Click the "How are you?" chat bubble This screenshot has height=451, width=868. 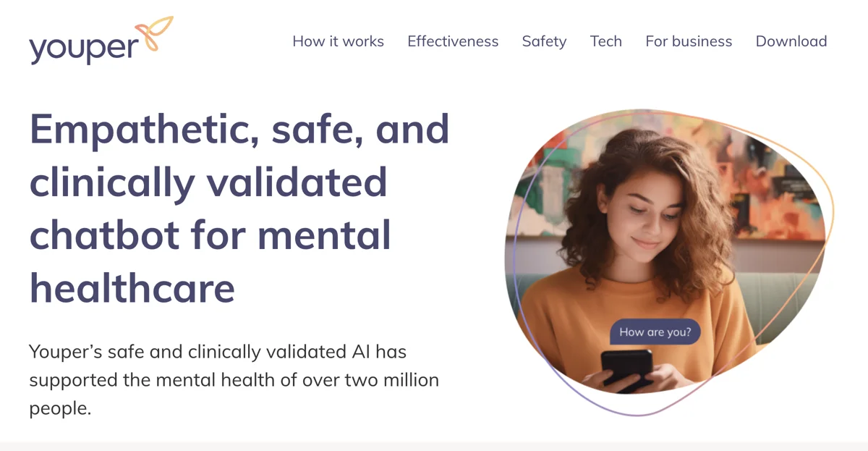pyautogui.click(x=655, y=332)
